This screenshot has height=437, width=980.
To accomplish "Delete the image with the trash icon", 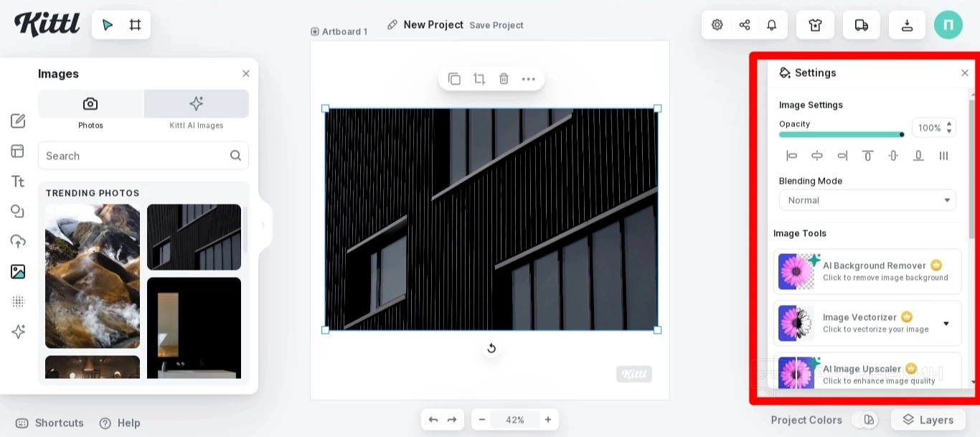I will pos(504,79).
